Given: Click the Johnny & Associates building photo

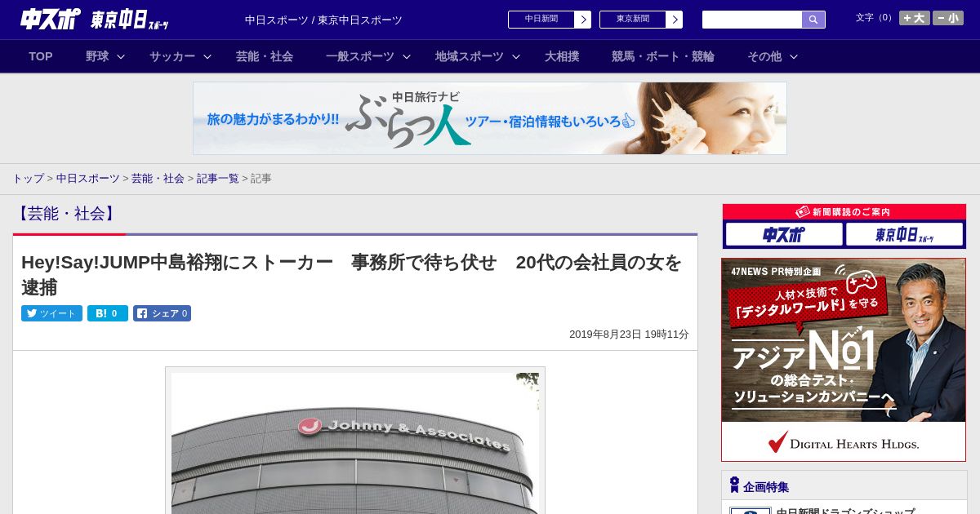Looking at the screenshot, I should tap(355, 443).
